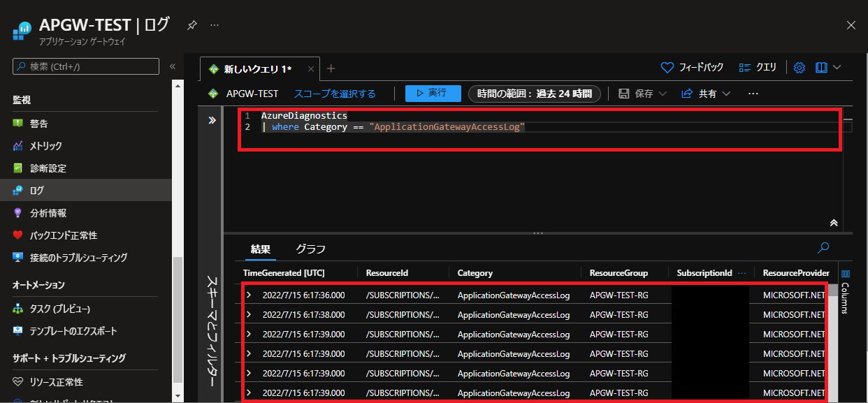Open the SubscriptionId column's ellipsis menu
Viewport: 868px width, 403px height.
[742, 272]
